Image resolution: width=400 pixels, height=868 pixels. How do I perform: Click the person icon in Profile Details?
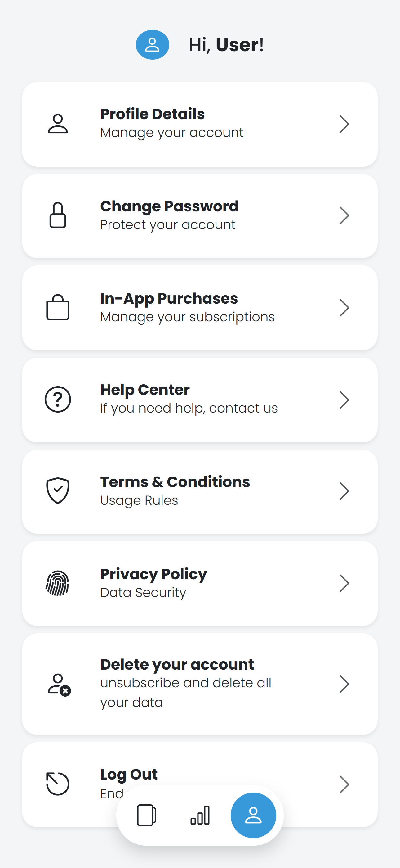[58, 124]
